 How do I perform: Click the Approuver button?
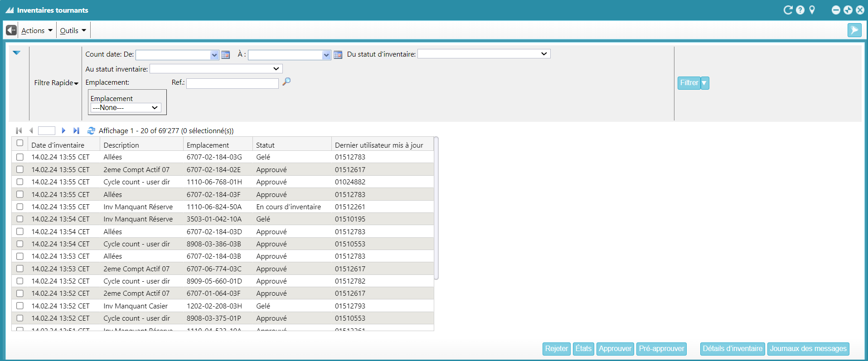tap(615, 349)
